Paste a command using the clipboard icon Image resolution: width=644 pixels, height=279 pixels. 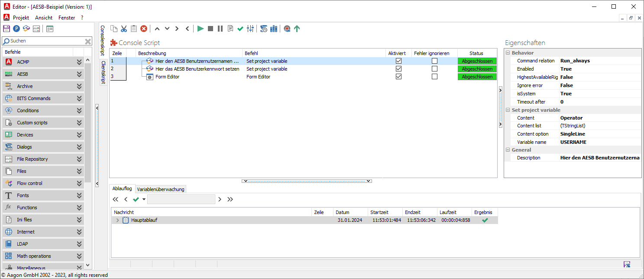pos(134,29)
